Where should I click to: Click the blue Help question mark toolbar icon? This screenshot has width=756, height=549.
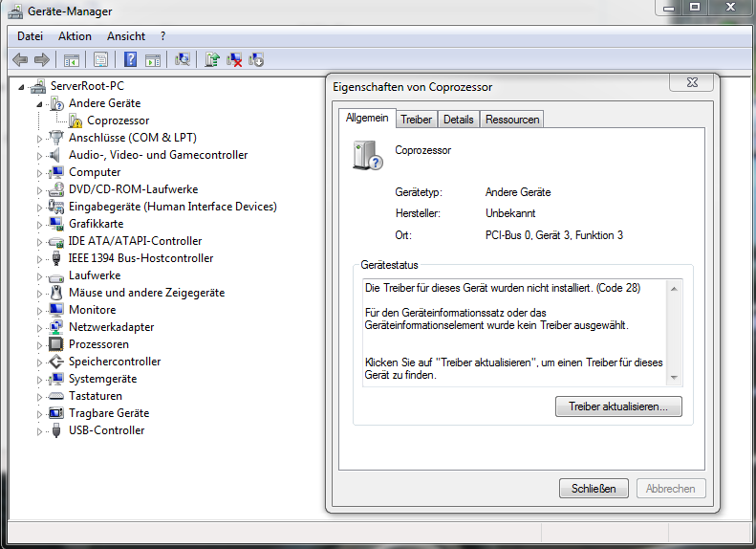pyautogui.click(x=130, y=59)
